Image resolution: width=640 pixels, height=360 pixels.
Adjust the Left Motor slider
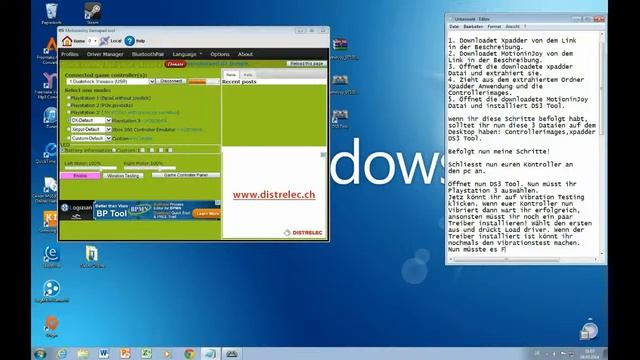click(x=91, y=168)
